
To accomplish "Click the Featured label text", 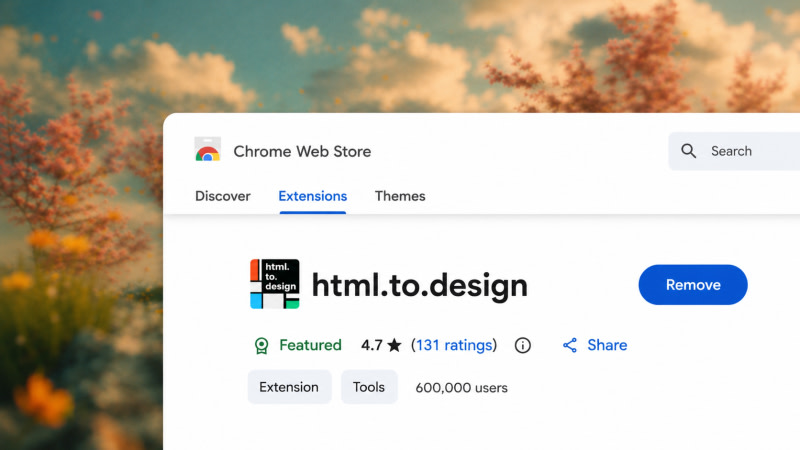I will (310, 345).
